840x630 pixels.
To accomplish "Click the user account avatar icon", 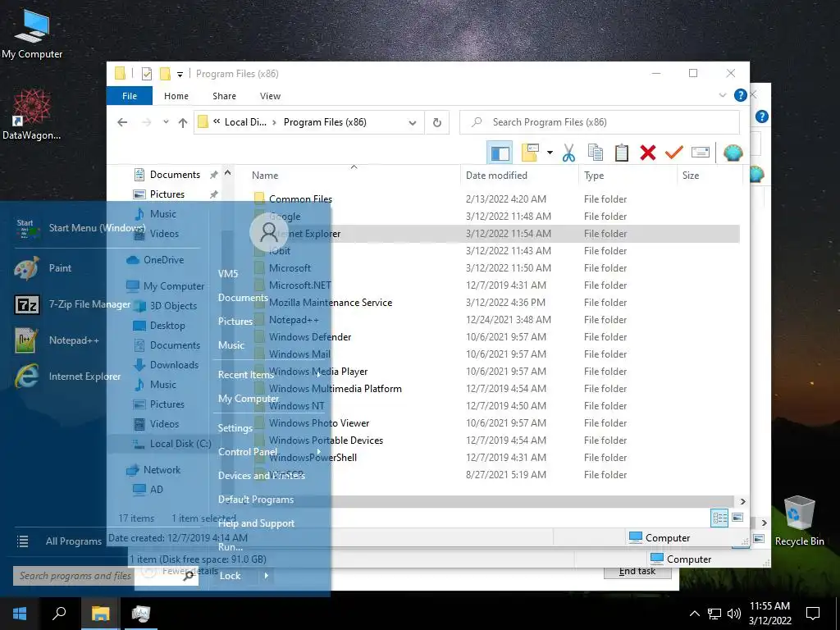I will click(268, 232).
